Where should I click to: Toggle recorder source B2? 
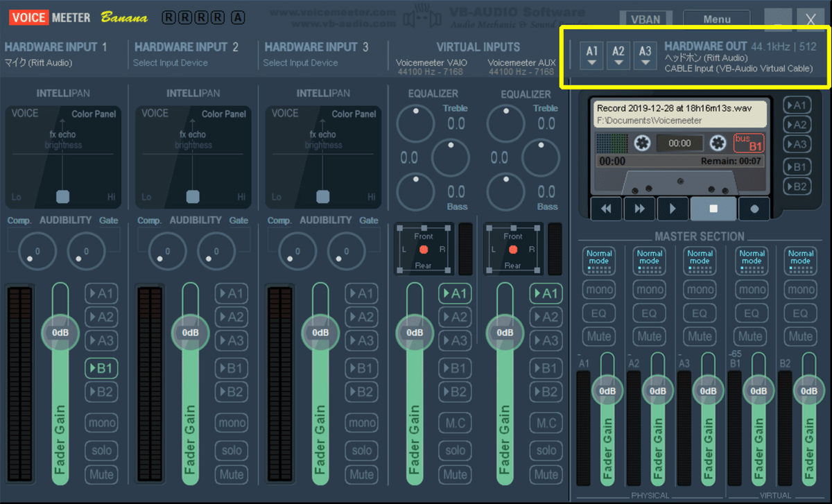click(797, 186)
